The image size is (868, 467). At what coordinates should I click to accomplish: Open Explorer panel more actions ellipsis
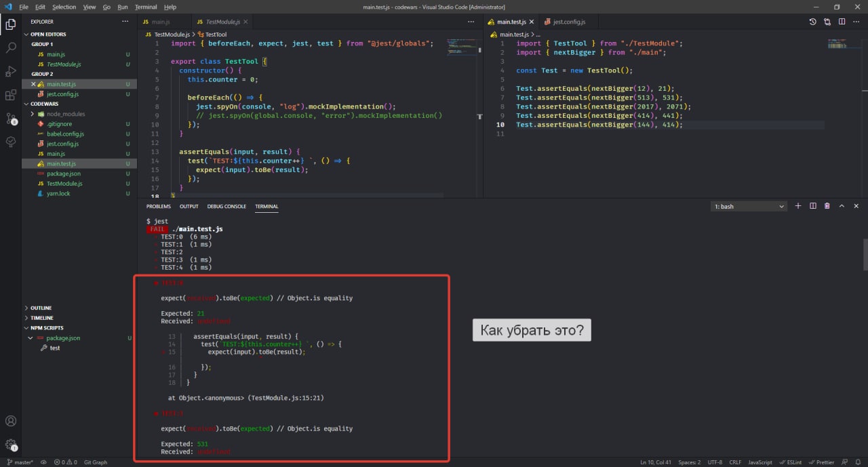tap(125, 22)
